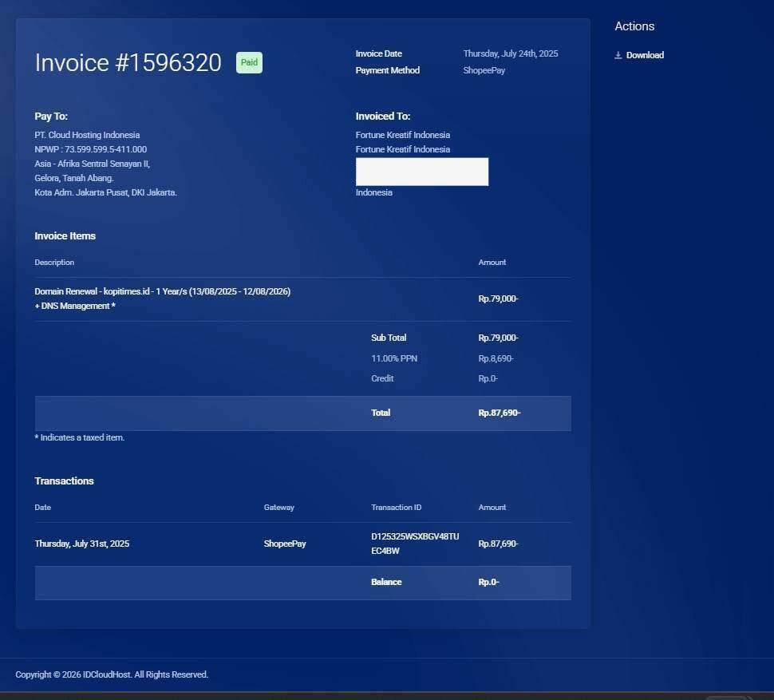
Task: Click the Balance label in Transactions
Action: [386, 582]
